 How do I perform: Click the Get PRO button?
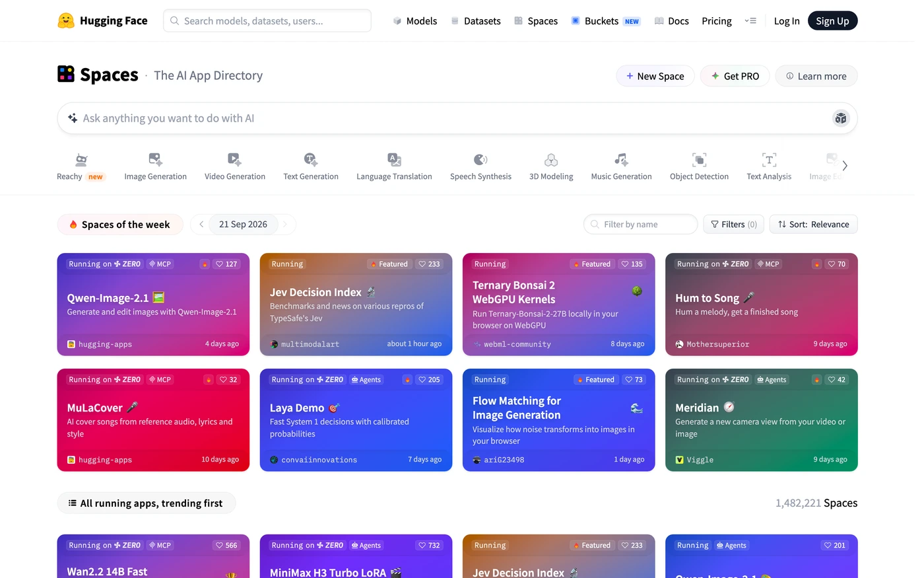click(735, 76)
